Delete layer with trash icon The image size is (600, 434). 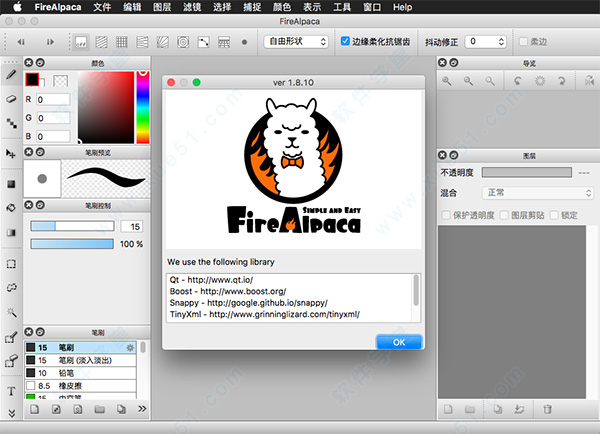tap(548, 409)
